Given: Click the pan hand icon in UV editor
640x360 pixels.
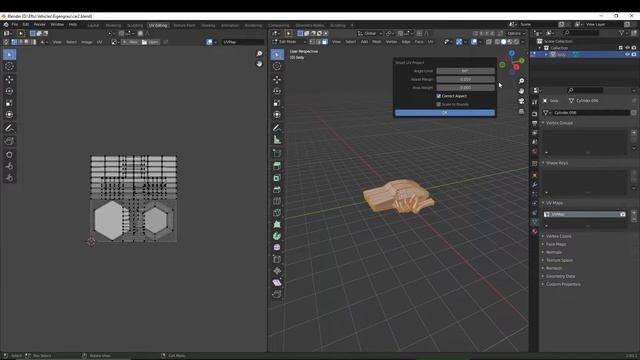Looking at the screenshot, I should pyautogui.click(x=259, y=64).
